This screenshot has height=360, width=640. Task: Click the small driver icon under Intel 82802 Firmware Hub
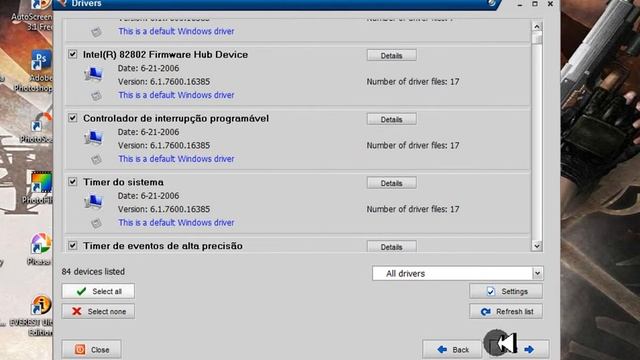[x=96, y=96]
